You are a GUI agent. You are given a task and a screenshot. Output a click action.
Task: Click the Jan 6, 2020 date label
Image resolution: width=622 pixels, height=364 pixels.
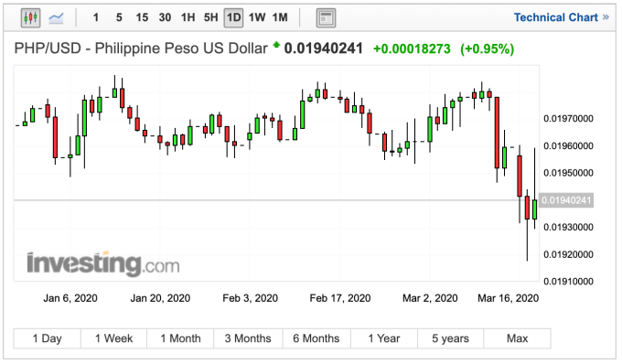tap(70, 298)
